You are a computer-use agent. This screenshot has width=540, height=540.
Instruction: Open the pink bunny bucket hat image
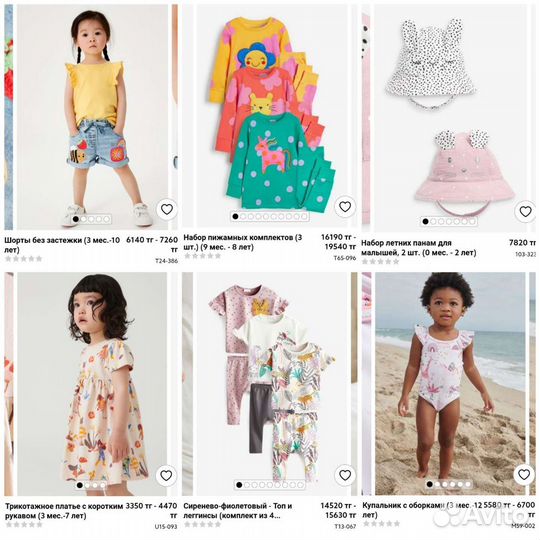pyautogui.click(x=465, y=172)
